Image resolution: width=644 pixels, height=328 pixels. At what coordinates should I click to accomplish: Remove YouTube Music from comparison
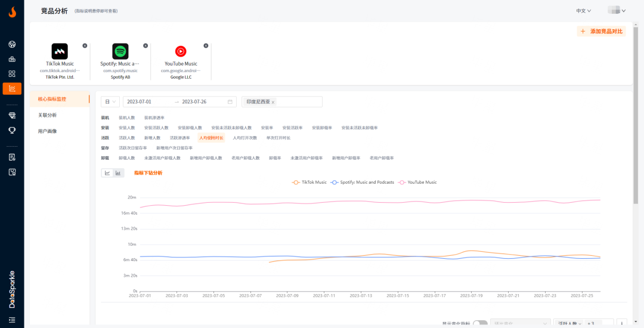206,46
